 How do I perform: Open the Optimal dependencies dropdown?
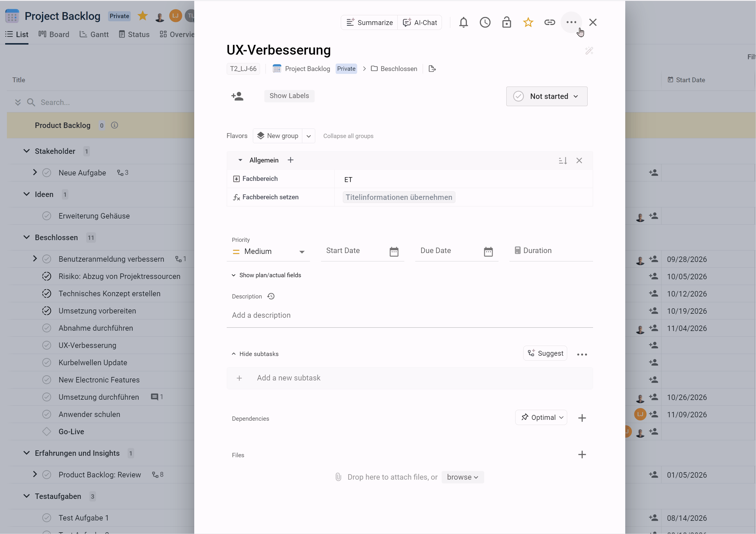pyautogui.click(x=541, y=417)
